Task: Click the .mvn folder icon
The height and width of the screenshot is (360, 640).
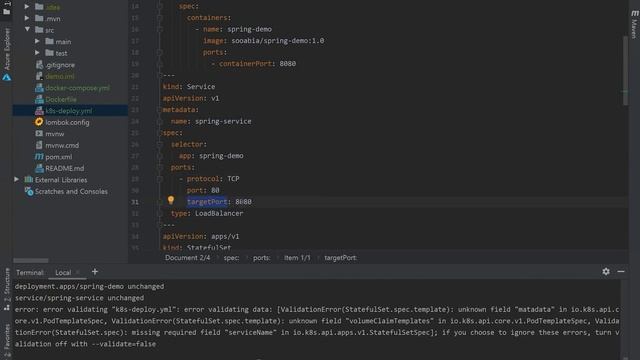Action: [39, 18]
